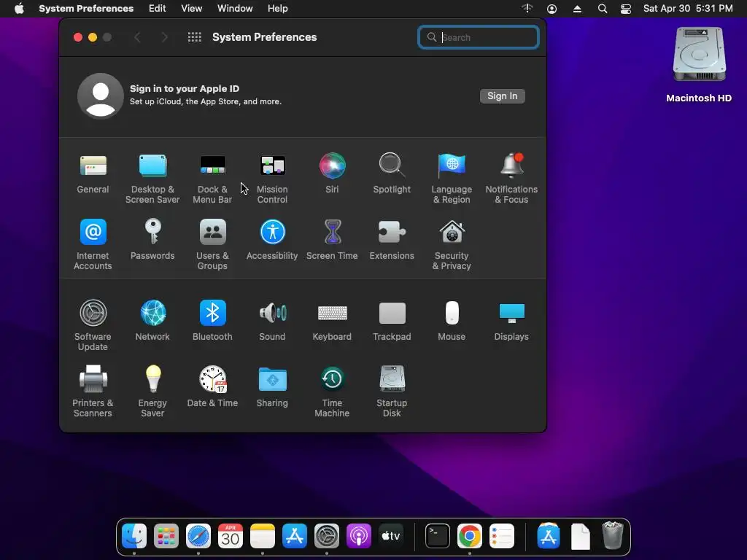Open Internet Accounts preferences

click(93, 245)
